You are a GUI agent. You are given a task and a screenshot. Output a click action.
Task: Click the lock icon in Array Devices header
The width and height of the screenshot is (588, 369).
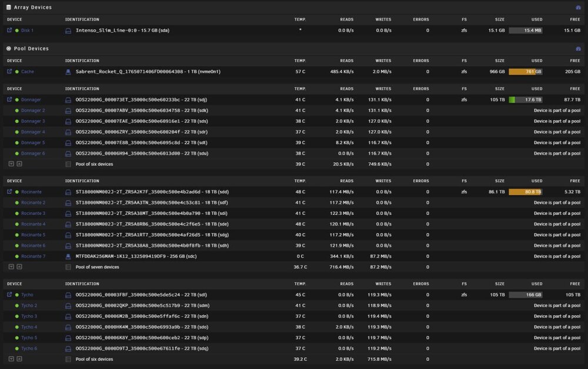pos(578,8)
